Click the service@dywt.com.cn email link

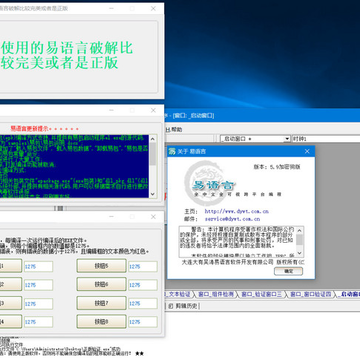(232, 219)
